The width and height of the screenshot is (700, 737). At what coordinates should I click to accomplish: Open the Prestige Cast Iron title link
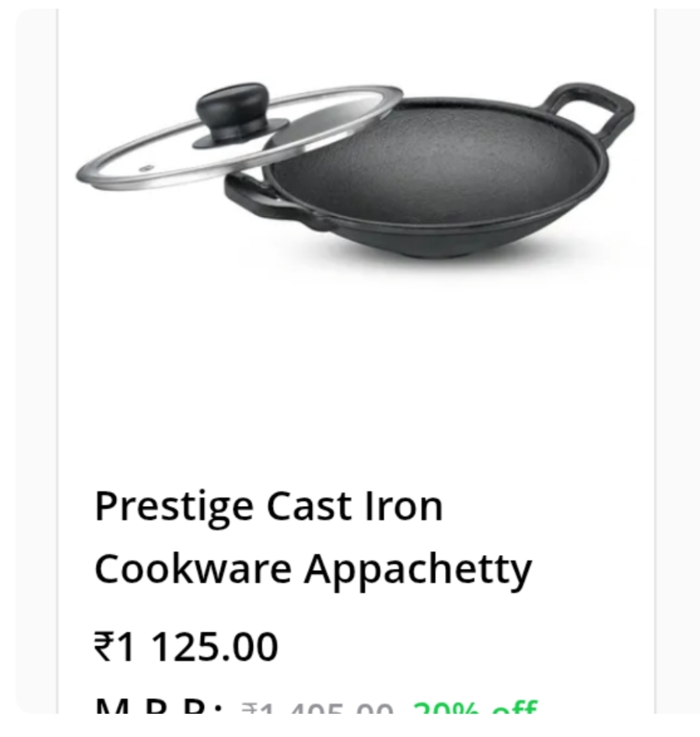(x=268, y=508)
